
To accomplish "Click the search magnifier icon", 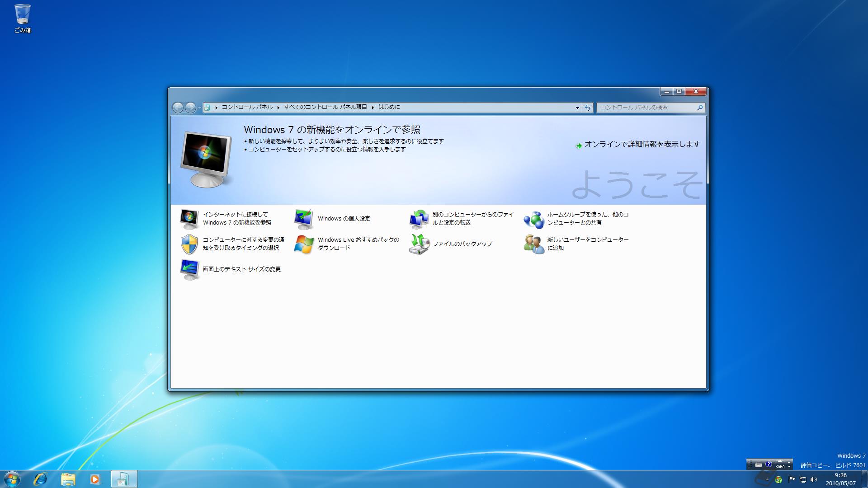I will (700, 108).
